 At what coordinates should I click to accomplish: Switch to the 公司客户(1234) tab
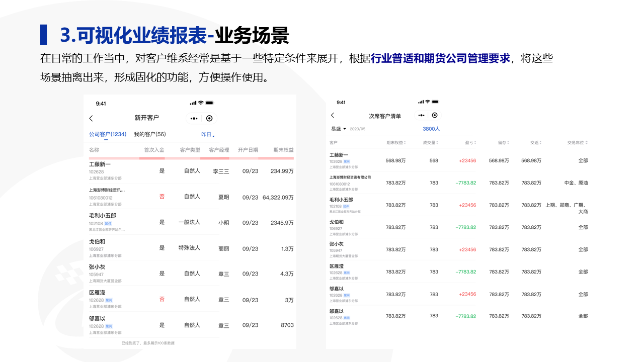pos(108,134)
